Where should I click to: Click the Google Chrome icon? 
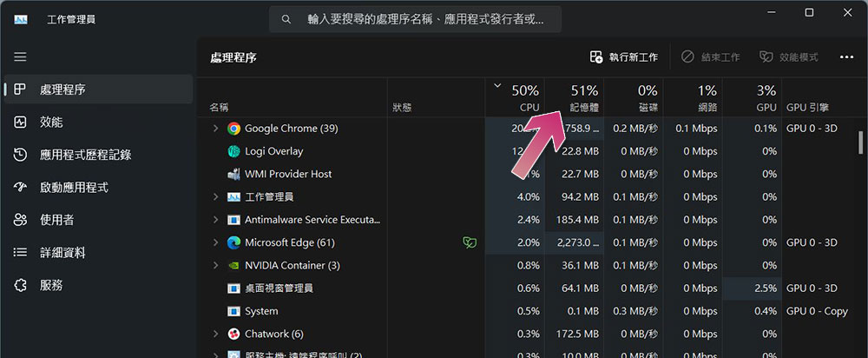233,129
